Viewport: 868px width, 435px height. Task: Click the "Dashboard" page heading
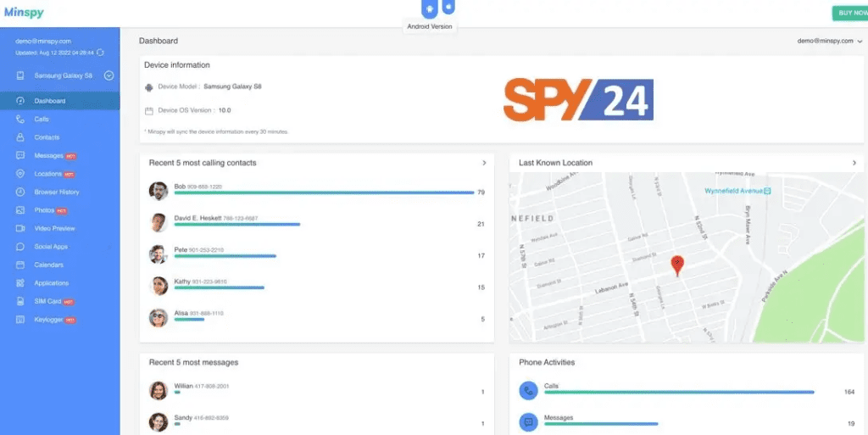pos(159,41)
